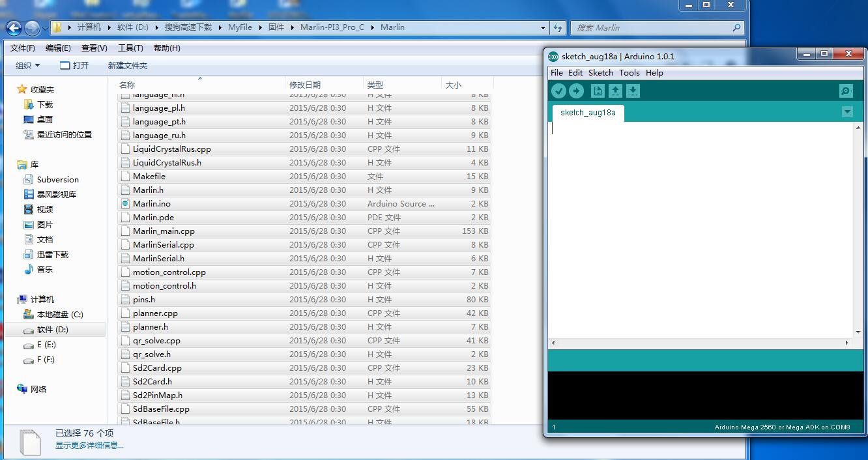Click the 打开 button in Explorer toolbar
868x460 pixels.
pyautogui.click(x=74, y=66)
